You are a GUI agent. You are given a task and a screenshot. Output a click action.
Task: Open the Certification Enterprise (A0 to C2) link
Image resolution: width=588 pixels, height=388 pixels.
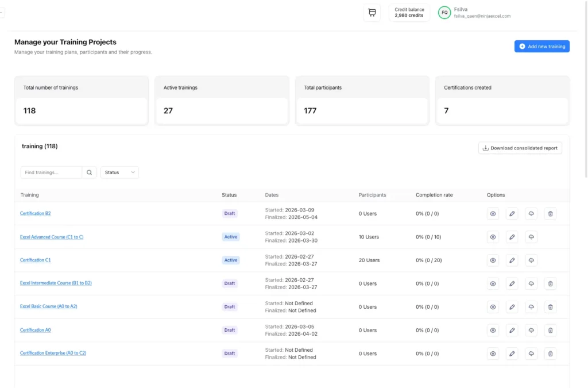point(53,353)
